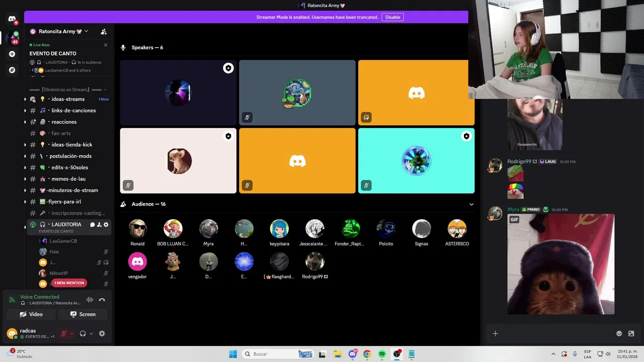Open the postulación-mods channel

click(68, 156)
